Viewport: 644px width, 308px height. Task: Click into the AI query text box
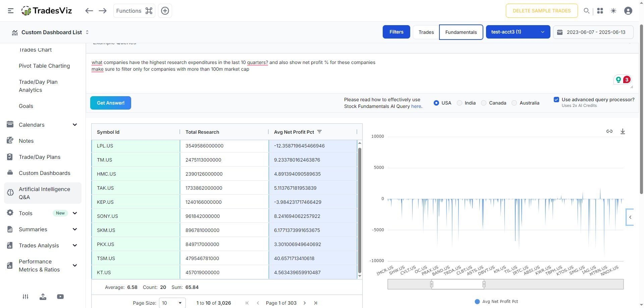tap(362, 73)
